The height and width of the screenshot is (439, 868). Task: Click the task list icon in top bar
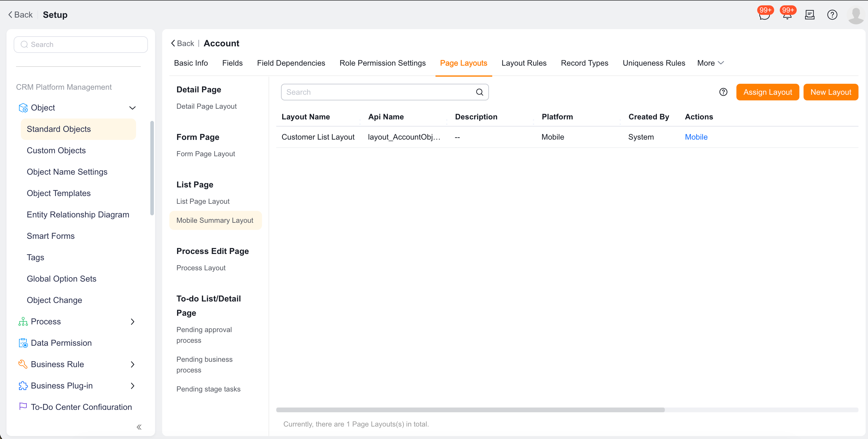pos(810,15)
